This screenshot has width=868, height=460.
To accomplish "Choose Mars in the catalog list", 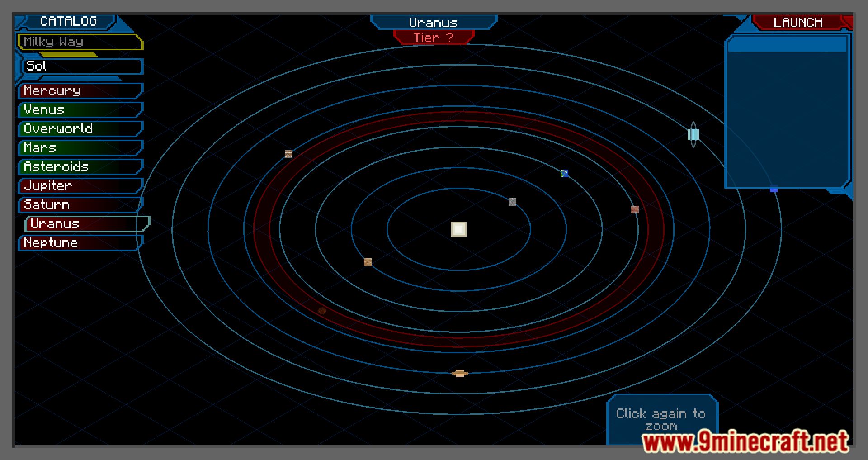I will tap(80, 148).
